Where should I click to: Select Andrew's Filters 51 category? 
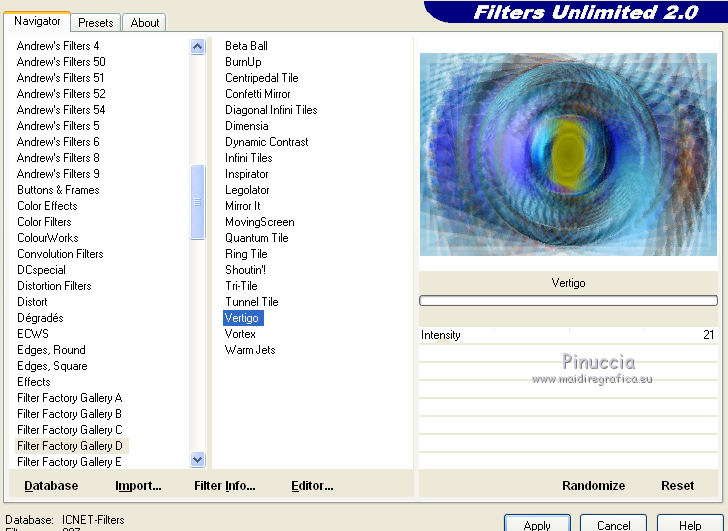point(60,78)
